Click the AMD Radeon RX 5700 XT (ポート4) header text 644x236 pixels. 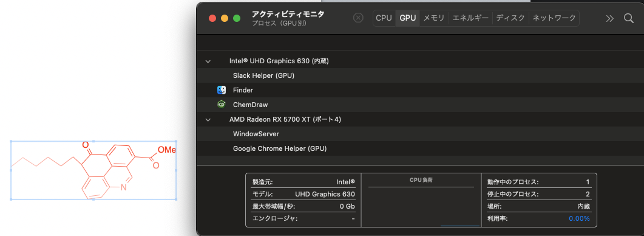tap(285, 119)
